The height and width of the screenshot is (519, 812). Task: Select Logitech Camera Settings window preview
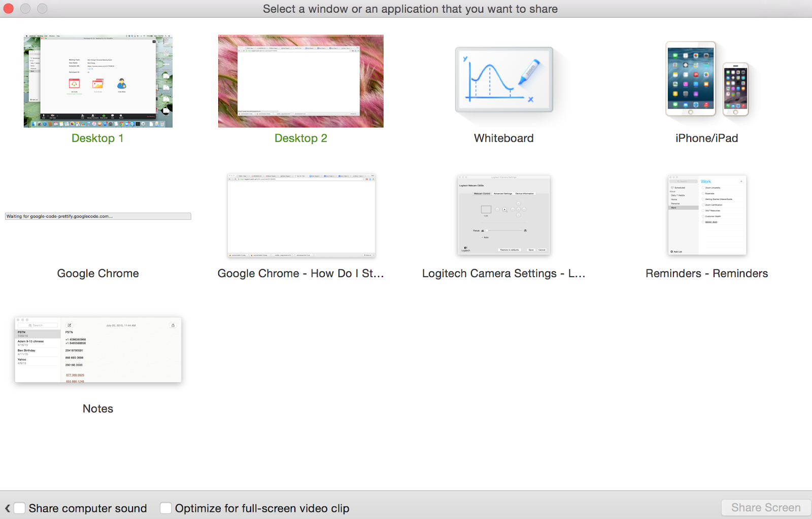(x=504, y=215)
